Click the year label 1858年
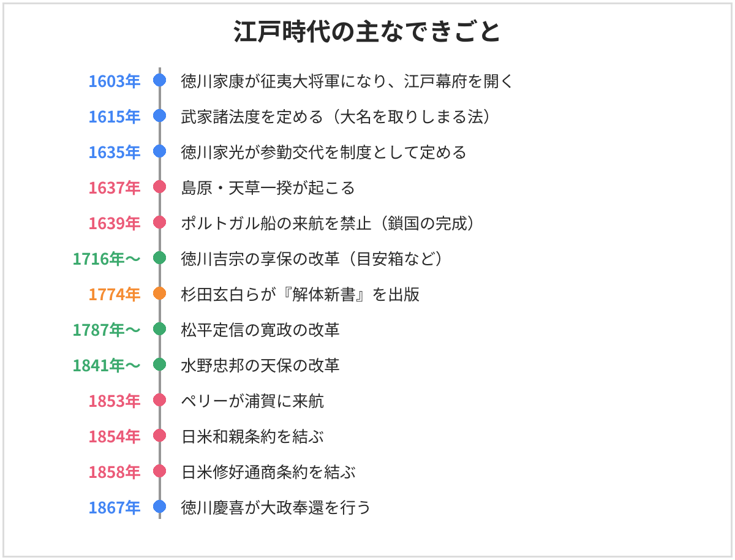This screenshot has width=735, height=560. click(115, 472)
